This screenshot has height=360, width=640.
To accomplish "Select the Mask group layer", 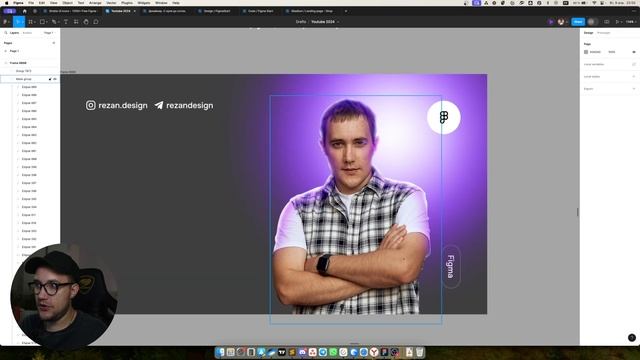I will tap(24, 79).
